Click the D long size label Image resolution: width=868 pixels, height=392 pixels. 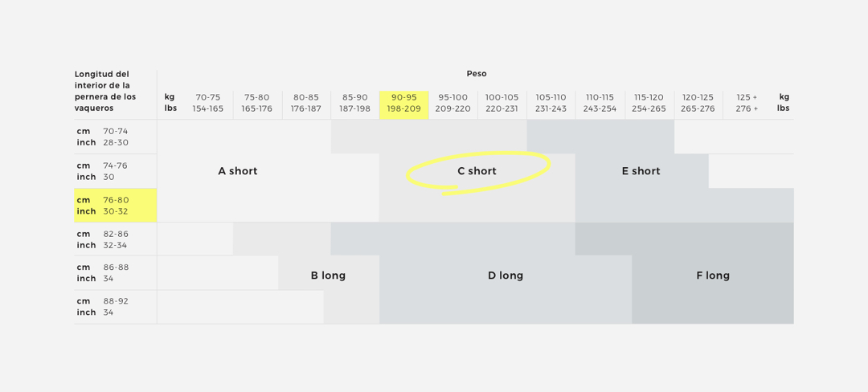[506, 276]
